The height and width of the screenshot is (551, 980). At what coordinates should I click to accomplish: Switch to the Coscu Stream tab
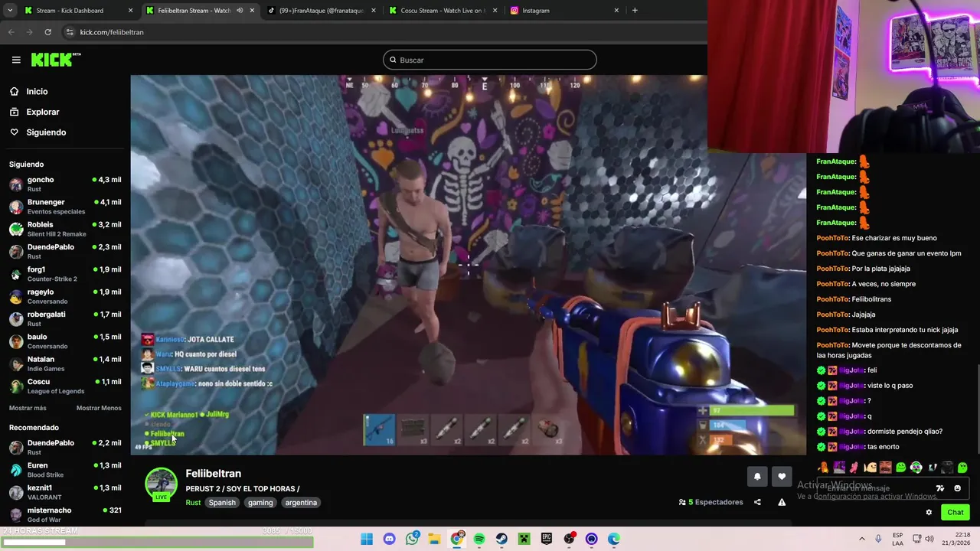(x=443, y=11)
